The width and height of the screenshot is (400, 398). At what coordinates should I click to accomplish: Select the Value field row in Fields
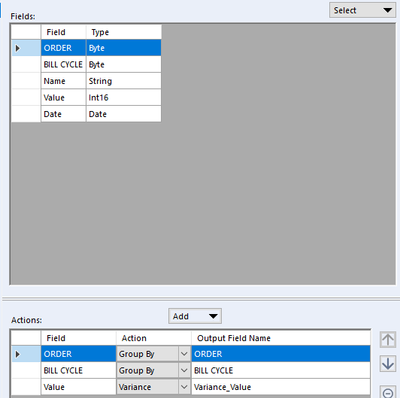(x=86, y=97)
